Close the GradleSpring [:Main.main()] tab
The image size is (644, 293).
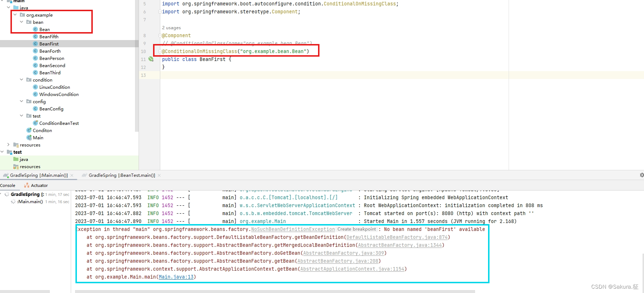click(x=72, y=175)
